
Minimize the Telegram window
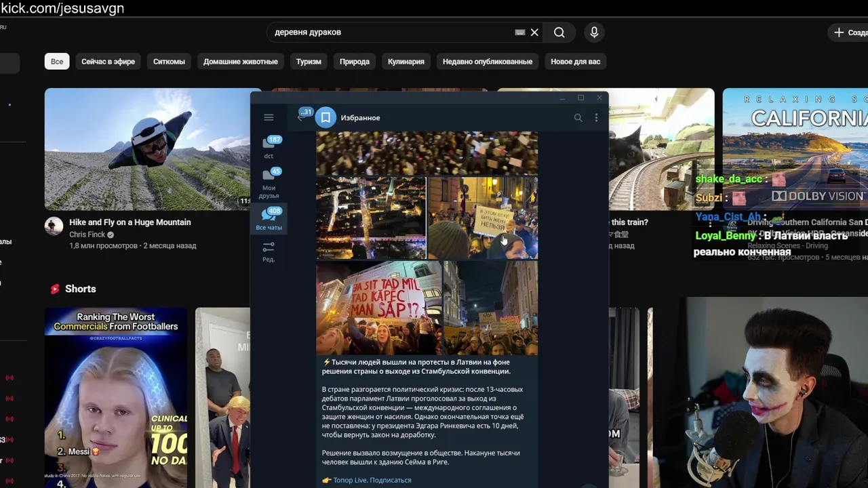pos(562,98)
